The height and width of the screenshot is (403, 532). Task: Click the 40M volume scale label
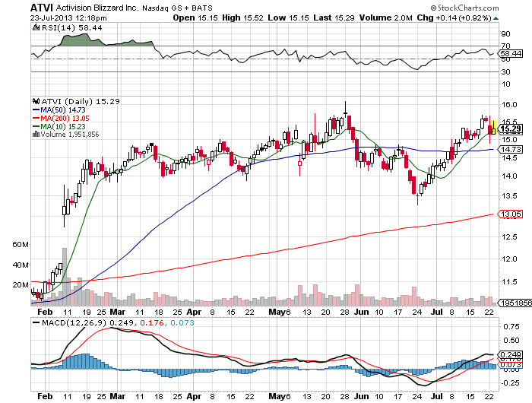click(21, 265)
